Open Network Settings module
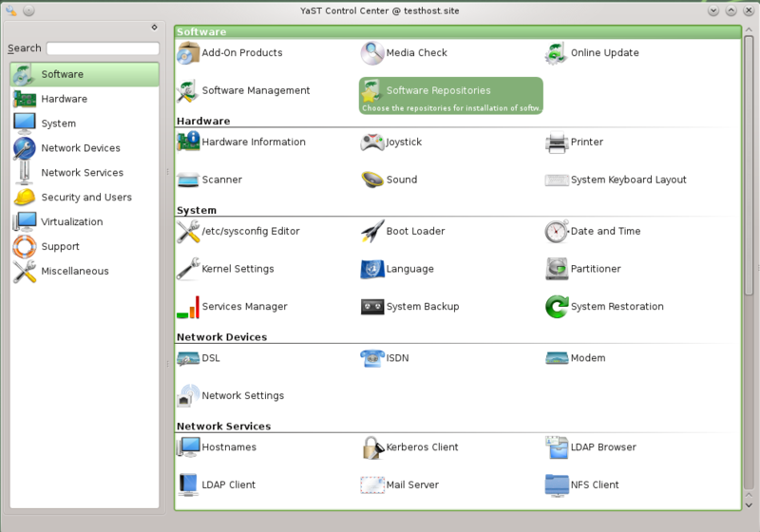760x532 pixels. point(231,396)
